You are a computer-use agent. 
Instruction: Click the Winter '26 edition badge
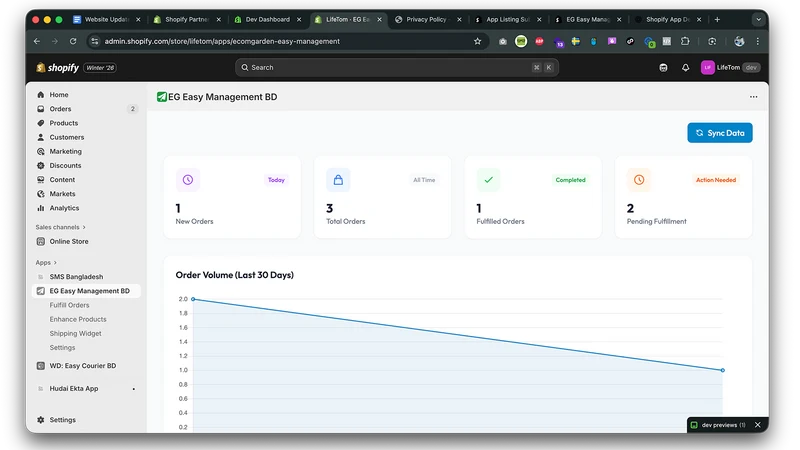(x=100, y=68)
